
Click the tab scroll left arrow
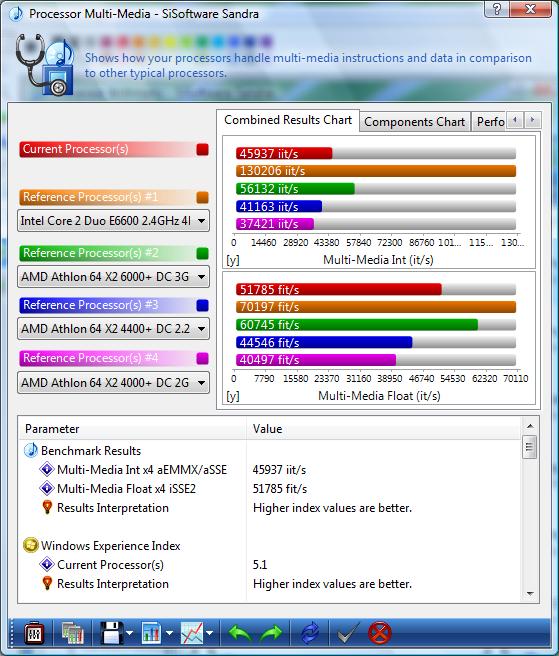pyautogui.click(x=515, y=120)
